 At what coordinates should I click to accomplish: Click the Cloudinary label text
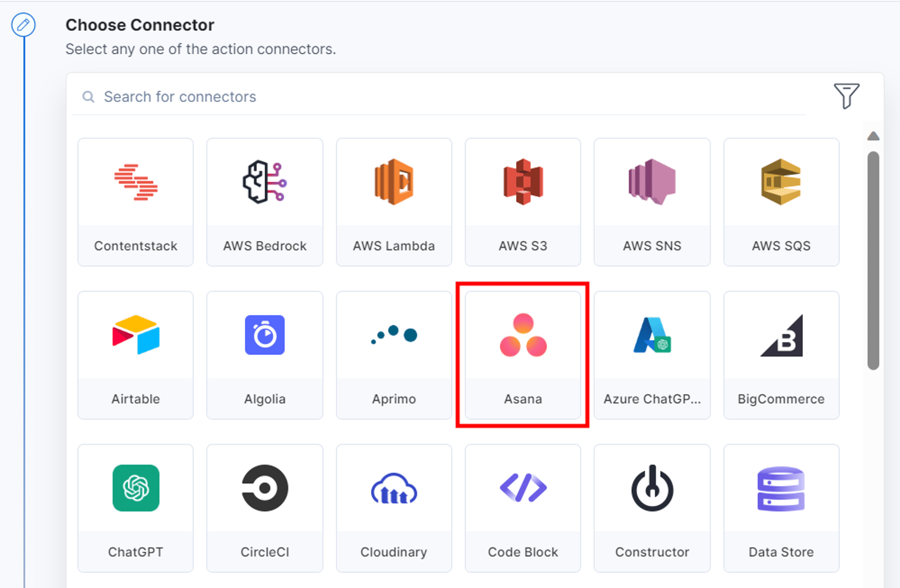(x=394, y=552)
